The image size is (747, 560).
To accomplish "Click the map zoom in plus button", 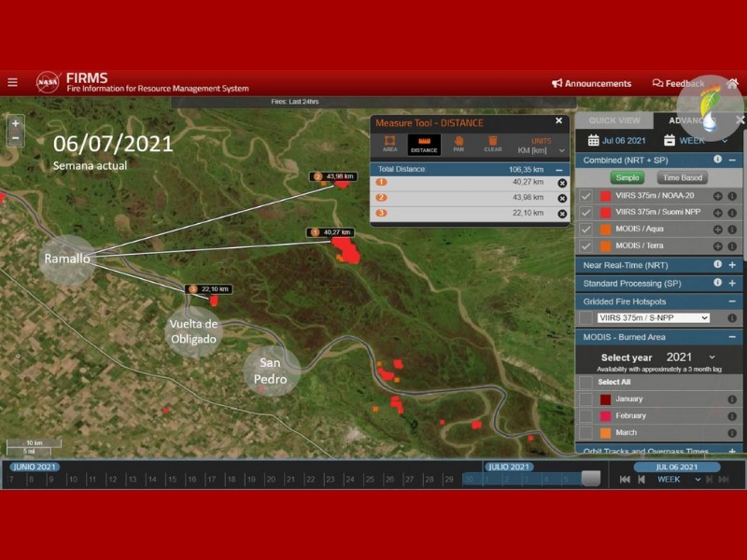I will (x=15, y=123).
